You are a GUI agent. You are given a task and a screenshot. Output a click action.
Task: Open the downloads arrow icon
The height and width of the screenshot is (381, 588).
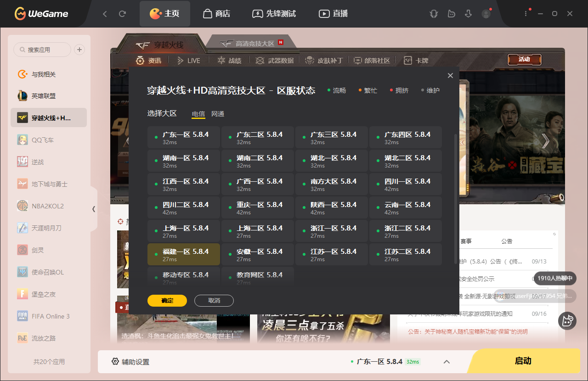[469, 14]
